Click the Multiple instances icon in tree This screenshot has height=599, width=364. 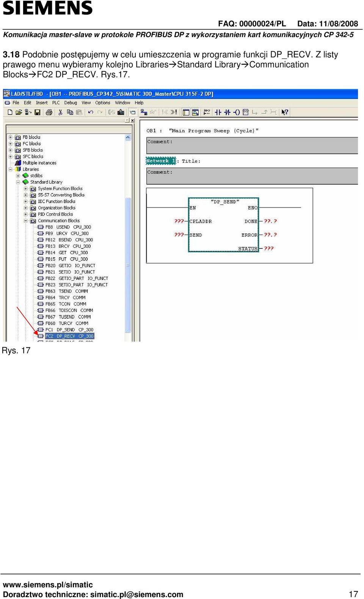tap(18, 163)
